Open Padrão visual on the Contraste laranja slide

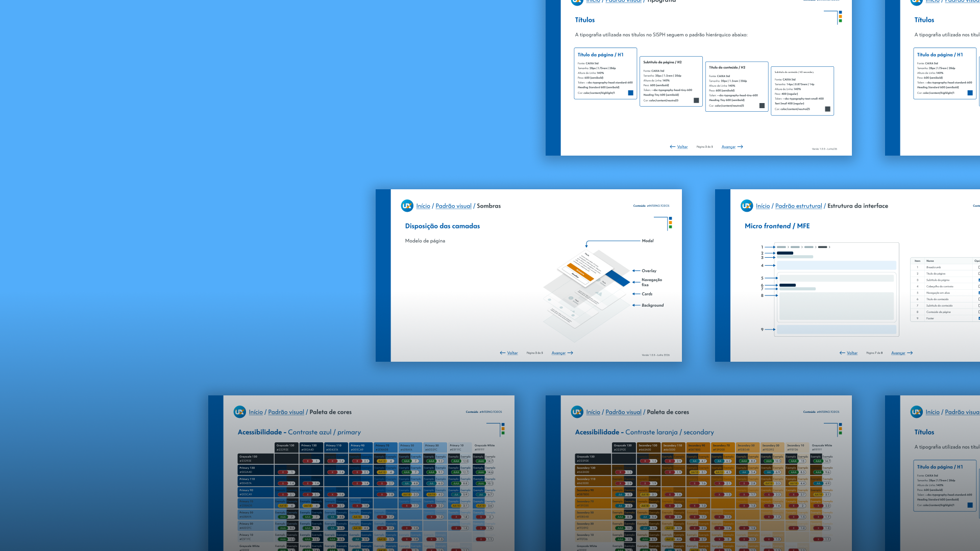click(x=623, y=412)
